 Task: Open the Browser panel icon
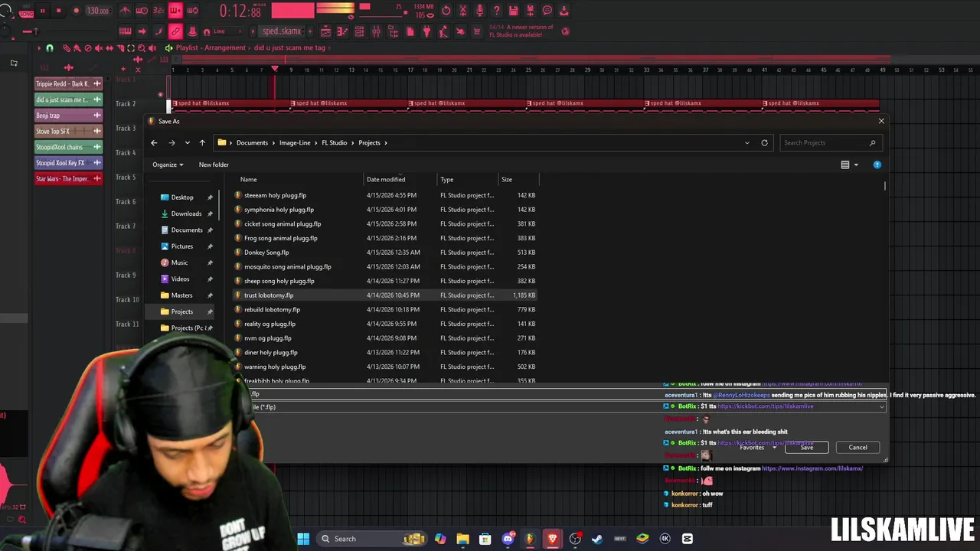click(x=393, y=31)
